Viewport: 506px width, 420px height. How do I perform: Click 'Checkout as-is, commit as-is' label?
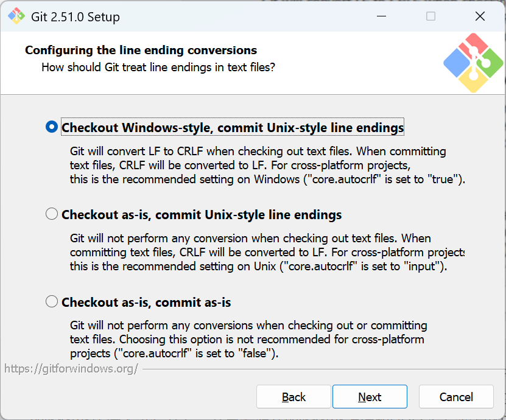(x=146, y=303)
